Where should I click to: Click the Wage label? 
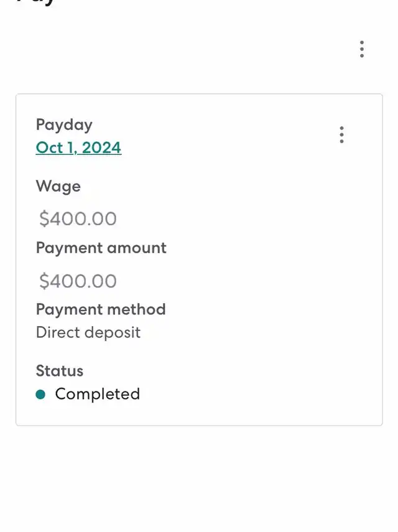coord(58,186)
